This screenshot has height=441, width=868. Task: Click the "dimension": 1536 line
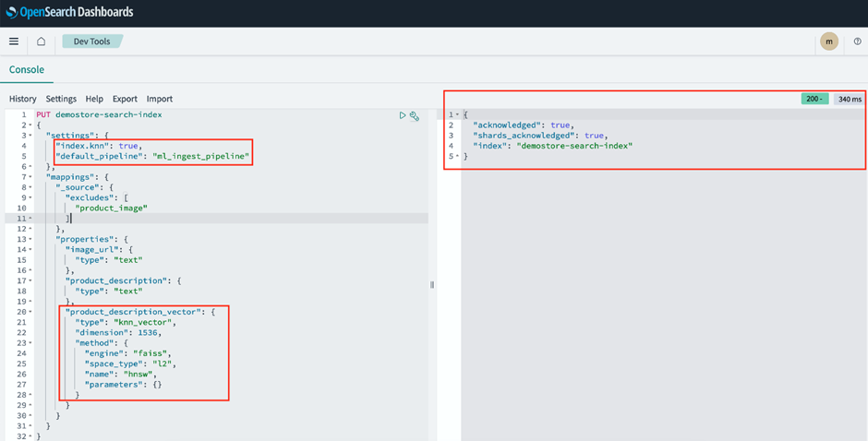118,333
